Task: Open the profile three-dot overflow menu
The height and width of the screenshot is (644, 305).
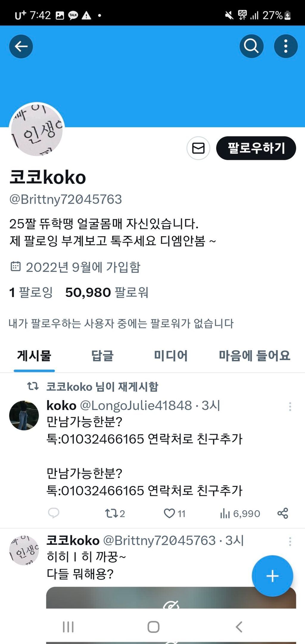Action: [286, 46]
